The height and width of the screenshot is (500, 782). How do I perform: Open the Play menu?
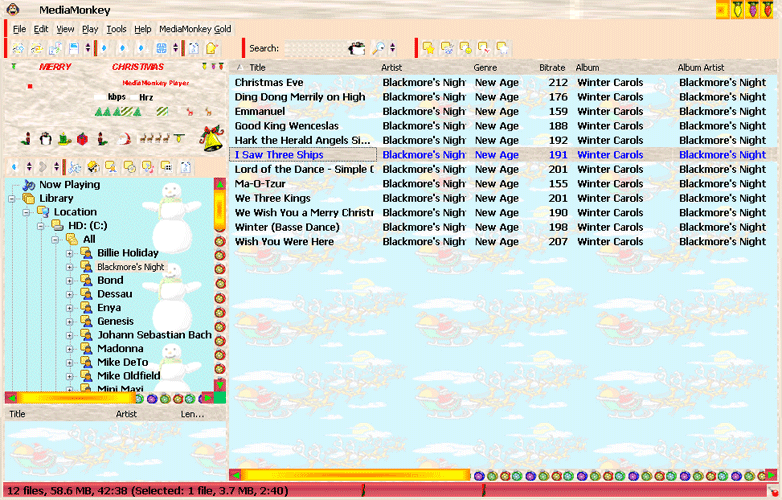[x=90, y=29]
